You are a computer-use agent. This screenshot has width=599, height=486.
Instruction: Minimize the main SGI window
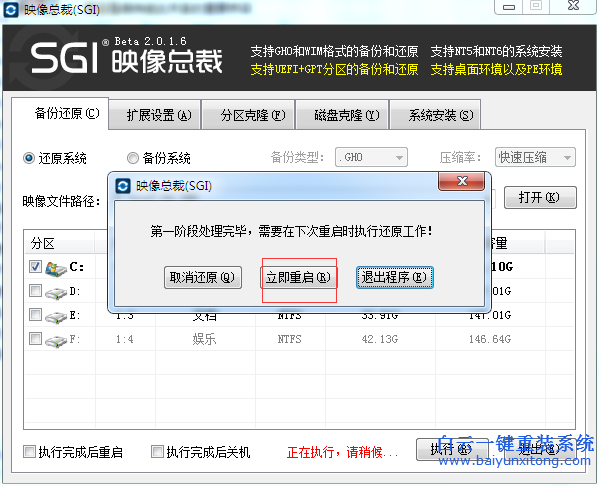click(x=508, y=7)
